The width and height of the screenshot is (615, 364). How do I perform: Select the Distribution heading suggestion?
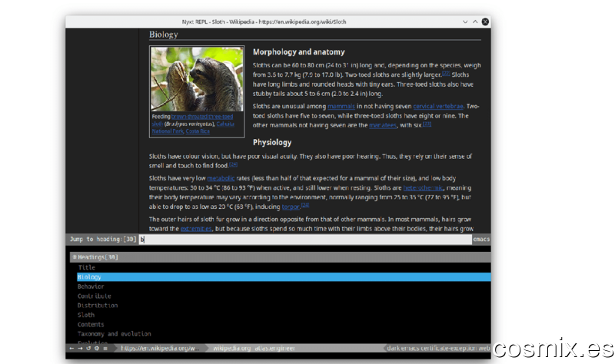[98, 305]
